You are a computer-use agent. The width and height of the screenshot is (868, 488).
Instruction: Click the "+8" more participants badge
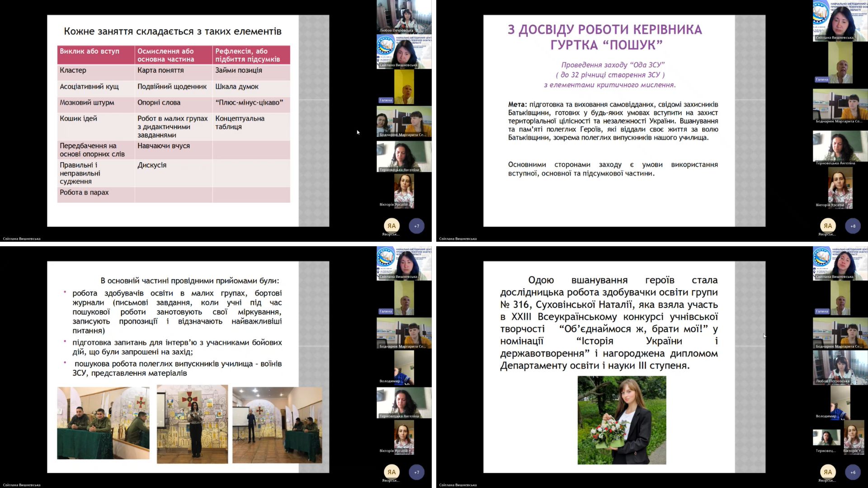click(x=853, y=226)
